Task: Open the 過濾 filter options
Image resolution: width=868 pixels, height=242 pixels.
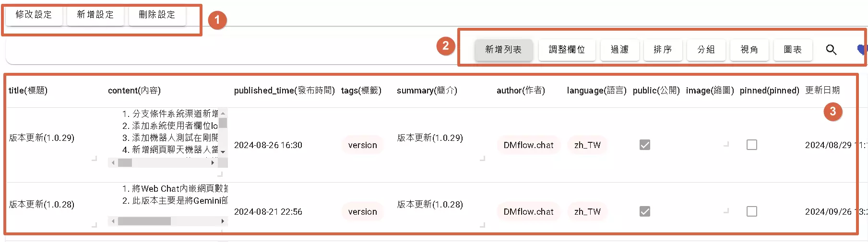Action: coord(619,50)
